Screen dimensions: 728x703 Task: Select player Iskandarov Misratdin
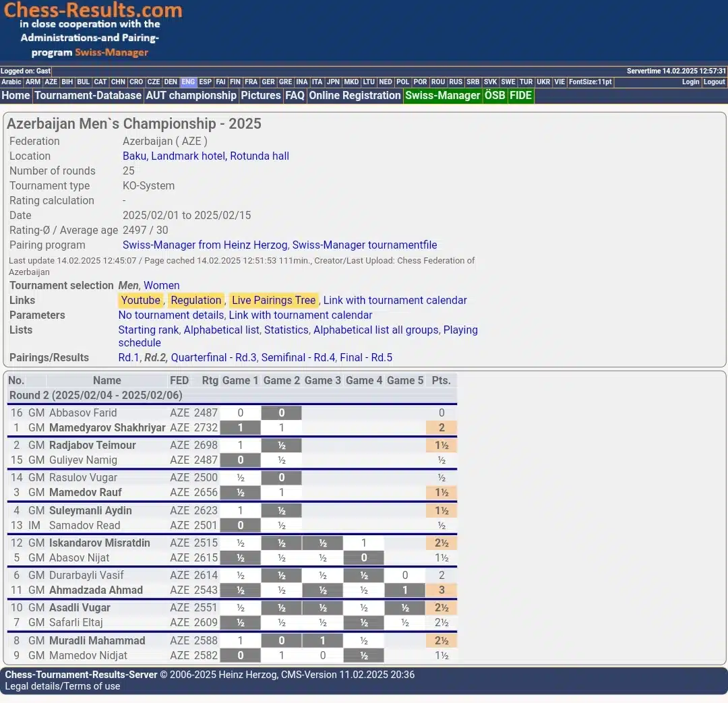pos(99,543)
